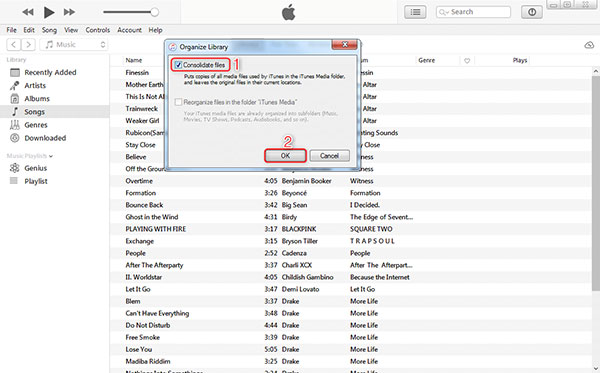600x373 pixels.
Task: Open the Help menu
Action: tap(155, 30)
